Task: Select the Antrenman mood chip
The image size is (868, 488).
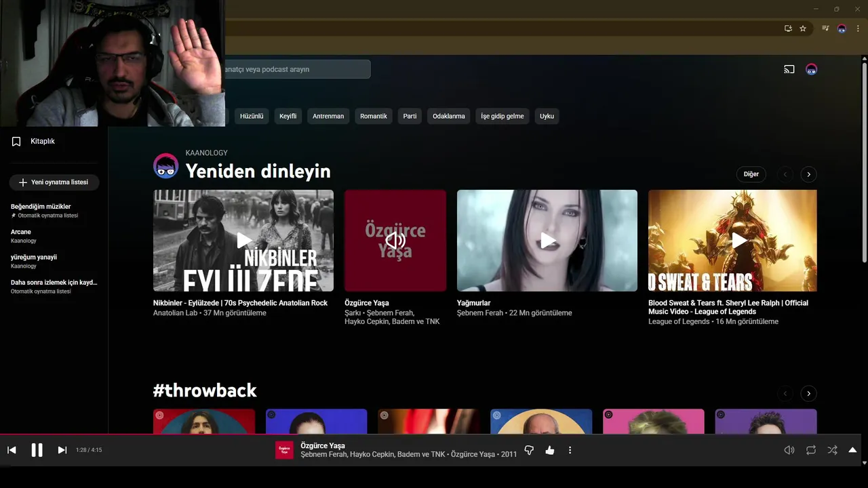Action: [328, 116]
